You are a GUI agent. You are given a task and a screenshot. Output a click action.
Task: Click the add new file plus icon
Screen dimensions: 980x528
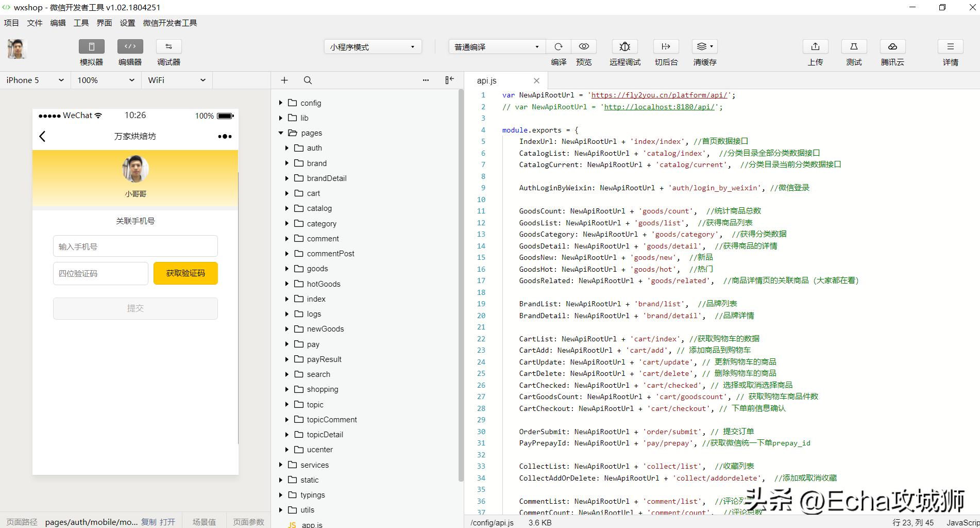[284, 80]
